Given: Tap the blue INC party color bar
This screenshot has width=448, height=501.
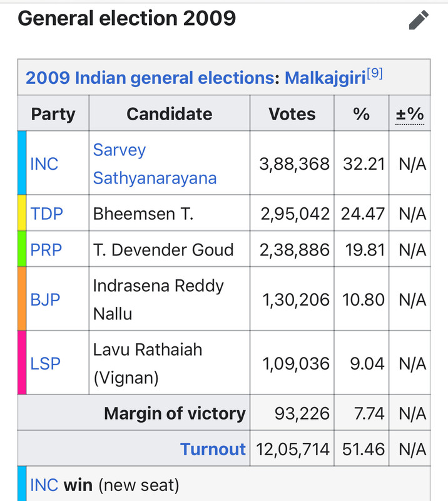Looking at the screenshot, I should 22,163.
